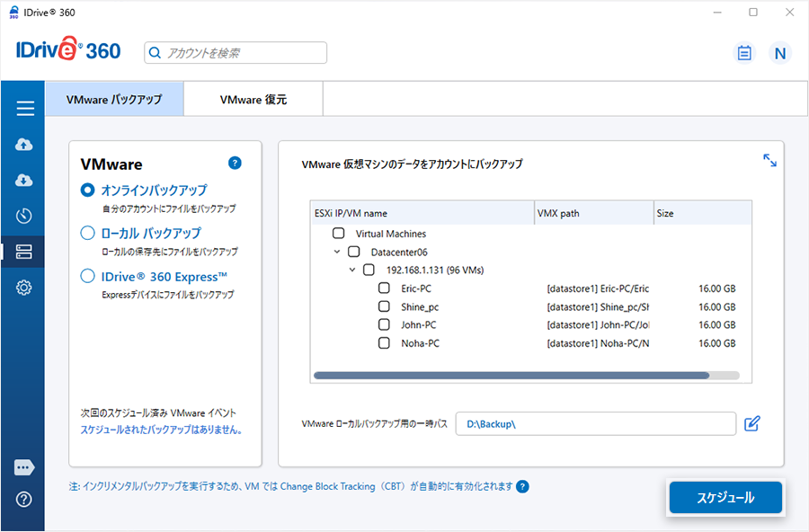Open the calendar notes icon at top
Screen dimensions: 809x532
[744, 53]
